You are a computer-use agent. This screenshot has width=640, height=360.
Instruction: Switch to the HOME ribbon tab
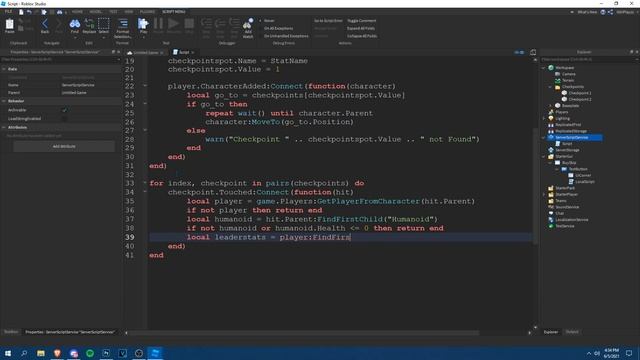77,12
